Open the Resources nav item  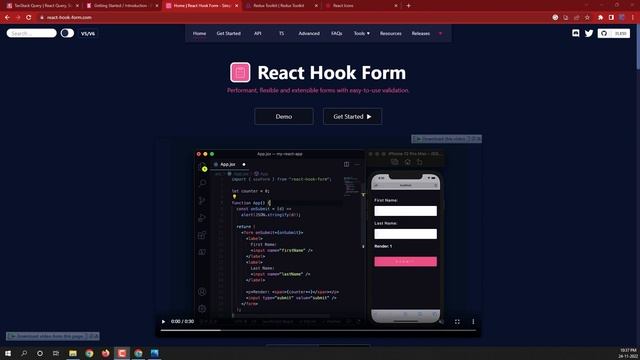pos(391,33)
